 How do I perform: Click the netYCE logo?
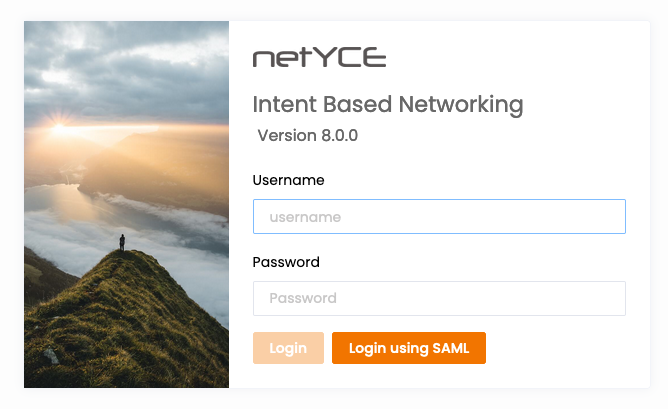319,58
